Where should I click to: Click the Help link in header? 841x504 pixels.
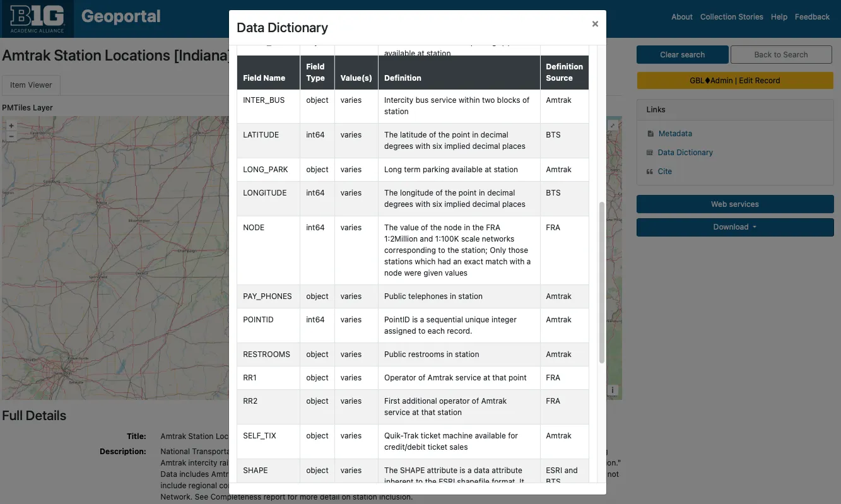click(779, 17)
